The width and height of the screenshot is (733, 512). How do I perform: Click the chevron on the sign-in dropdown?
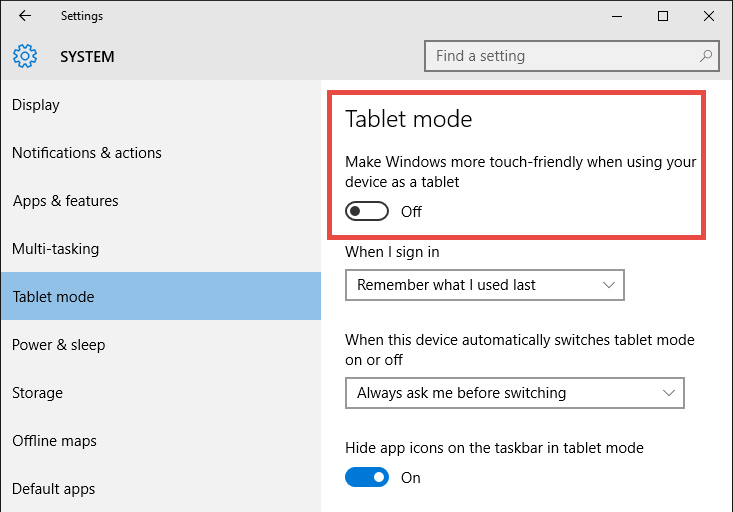click(x=609, y=285)
